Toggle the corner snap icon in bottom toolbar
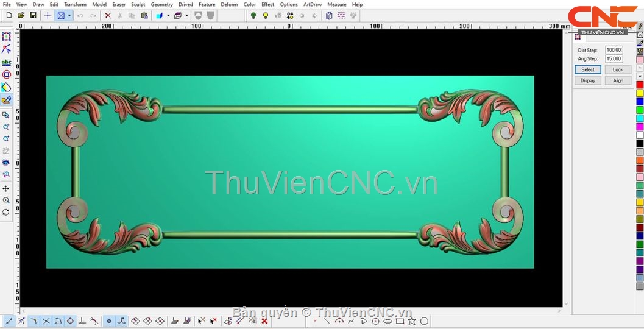Image resolution: width=644 pixels, height=329 pixels. click(34, 321)
